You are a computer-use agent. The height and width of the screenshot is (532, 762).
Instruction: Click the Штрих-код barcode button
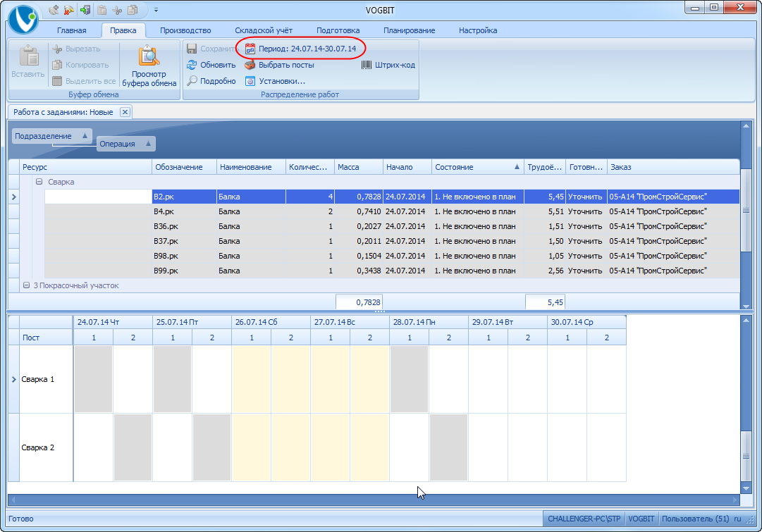(x=388, y=65)
